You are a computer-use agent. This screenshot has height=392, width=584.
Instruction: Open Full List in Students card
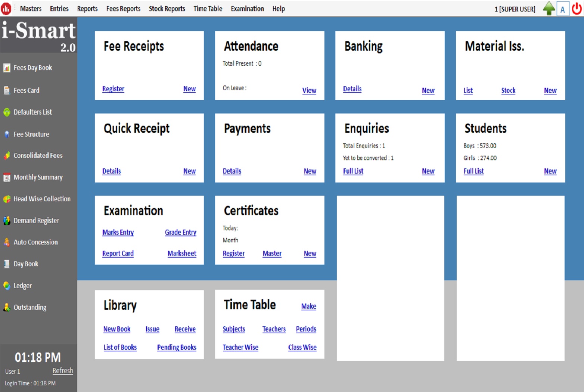click(473, 171)
